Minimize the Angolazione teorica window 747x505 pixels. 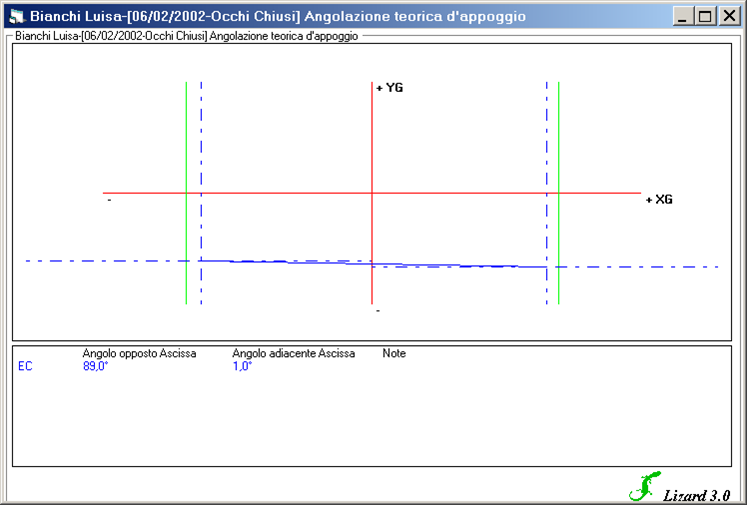[682, 16]
